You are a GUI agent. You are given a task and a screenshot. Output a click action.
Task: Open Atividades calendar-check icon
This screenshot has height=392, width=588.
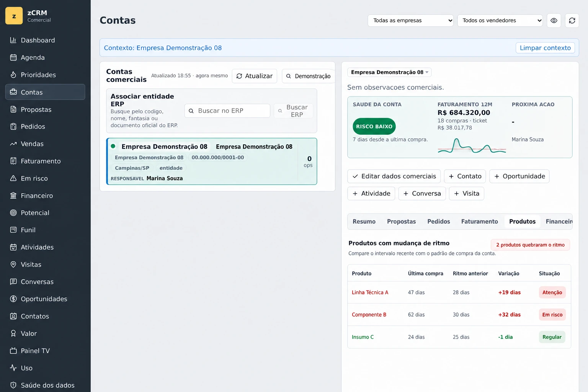[13, 247]
